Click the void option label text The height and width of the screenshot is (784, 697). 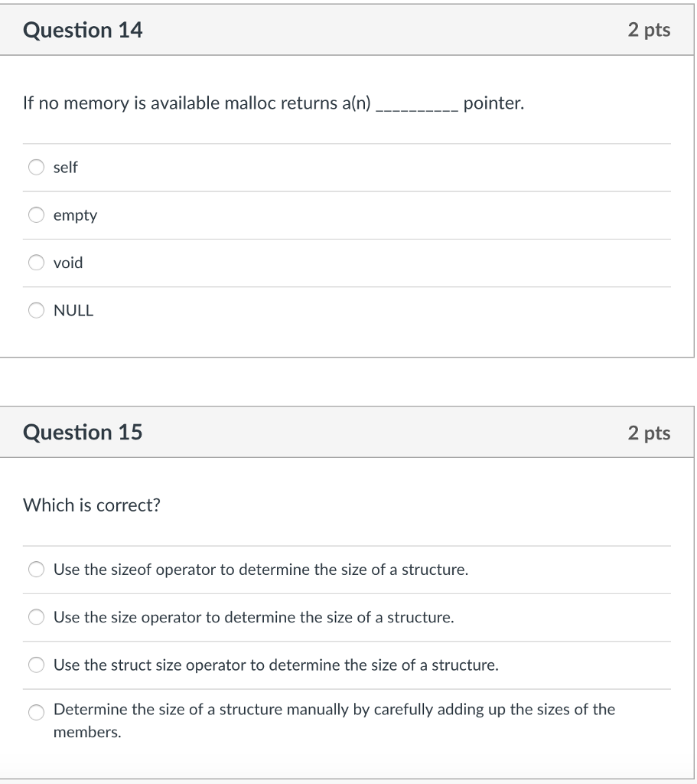(x=67, y=263)
